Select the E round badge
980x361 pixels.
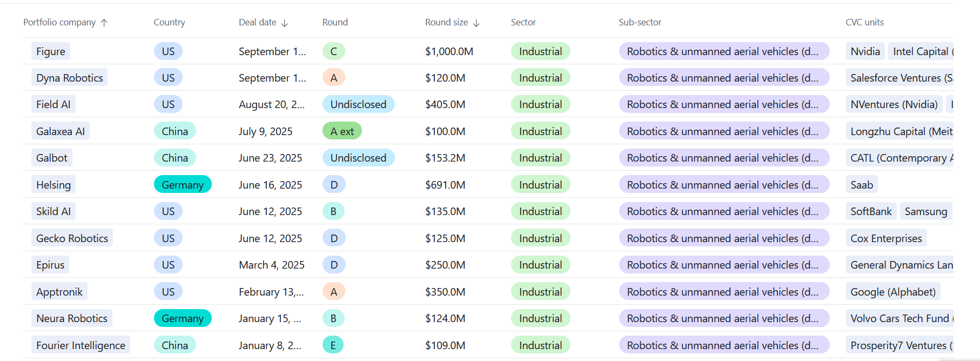(x=333, y=345)
